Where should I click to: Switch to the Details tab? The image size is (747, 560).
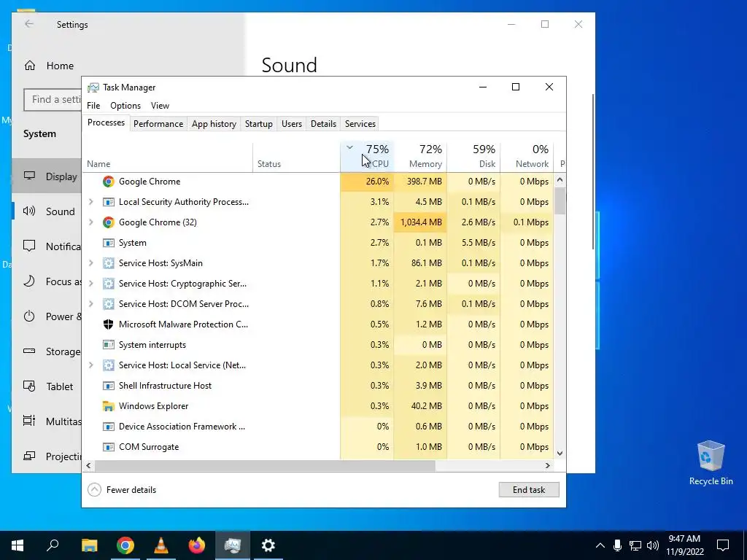point(323,124)
